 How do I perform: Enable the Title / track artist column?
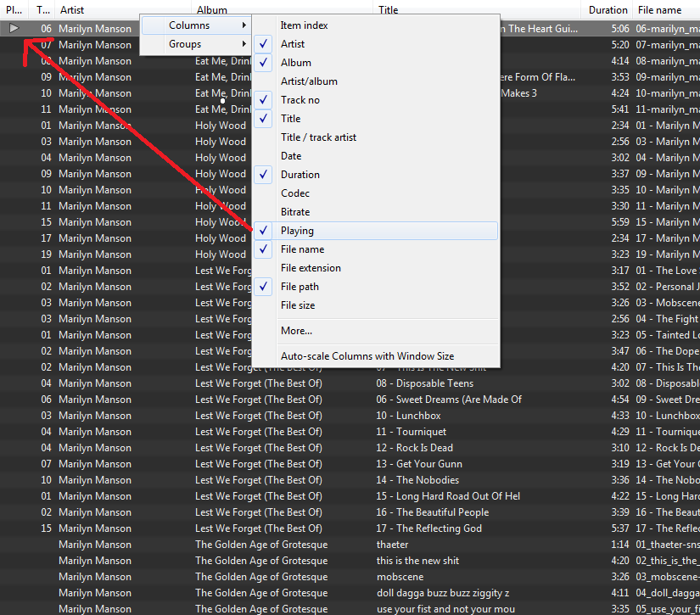click(375, 137)
